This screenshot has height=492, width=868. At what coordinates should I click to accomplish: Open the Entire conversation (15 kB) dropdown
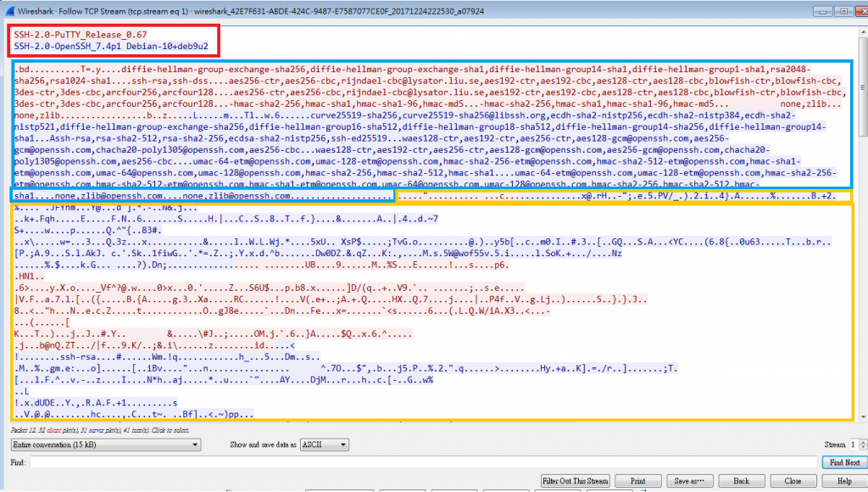[x=105, y=444]
